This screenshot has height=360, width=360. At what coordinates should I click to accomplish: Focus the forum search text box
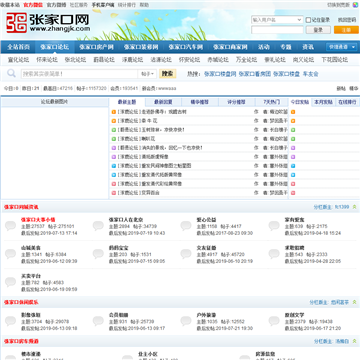point(79,74)
